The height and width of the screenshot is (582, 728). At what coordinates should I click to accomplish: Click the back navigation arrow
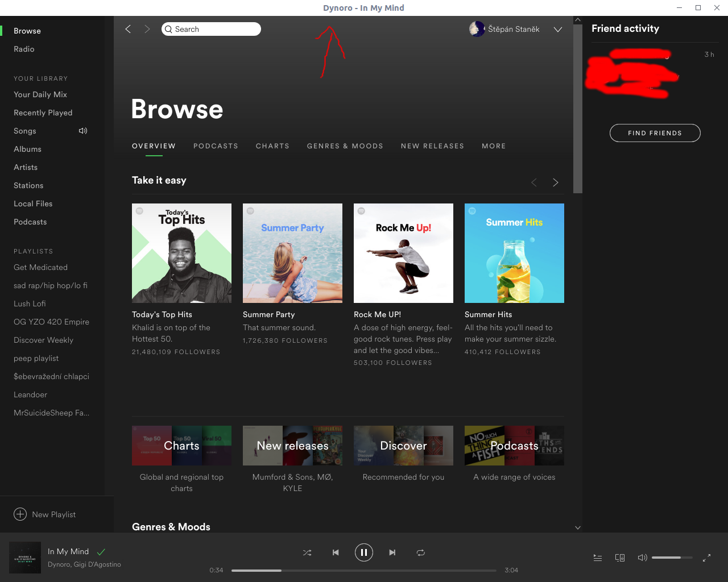coord(128,29)
